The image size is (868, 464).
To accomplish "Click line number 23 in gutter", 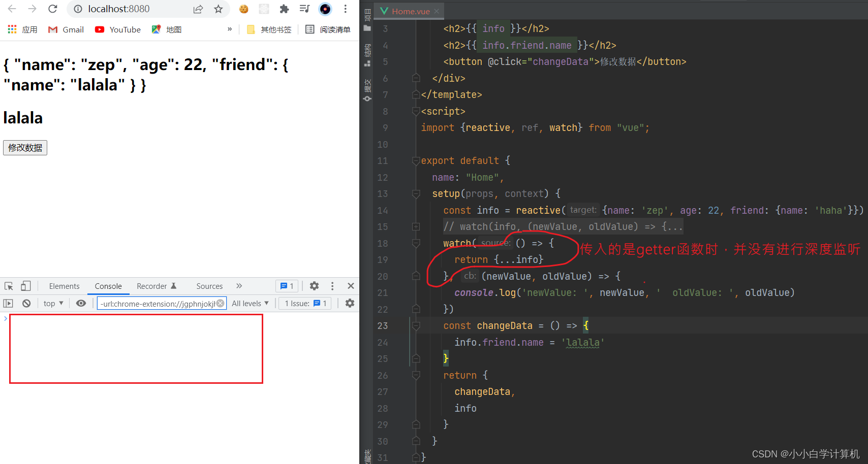I will [x=383, y=326].
